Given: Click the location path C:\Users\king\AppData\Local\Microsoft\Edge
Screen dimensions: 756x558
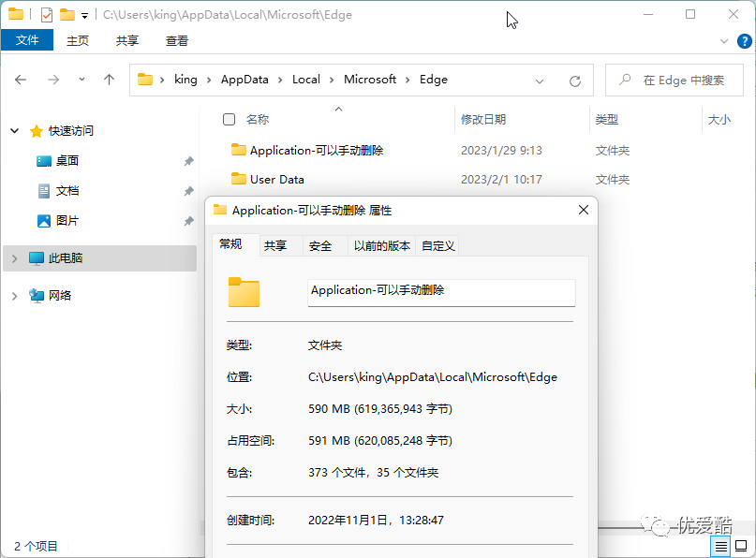Looking at the screenshot, I should pyautogui.click(x=433, y=377).
